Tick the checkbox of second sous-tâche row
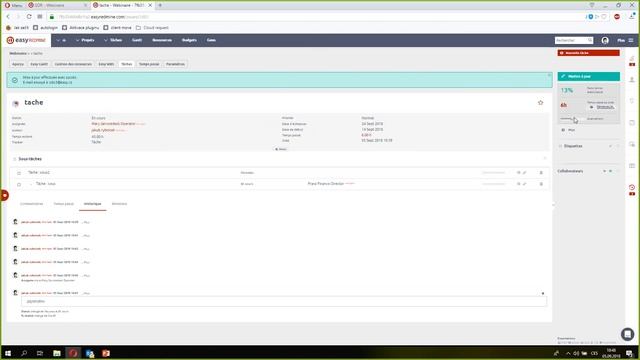The width and height of the screenshot is (640, 360). 19,184
